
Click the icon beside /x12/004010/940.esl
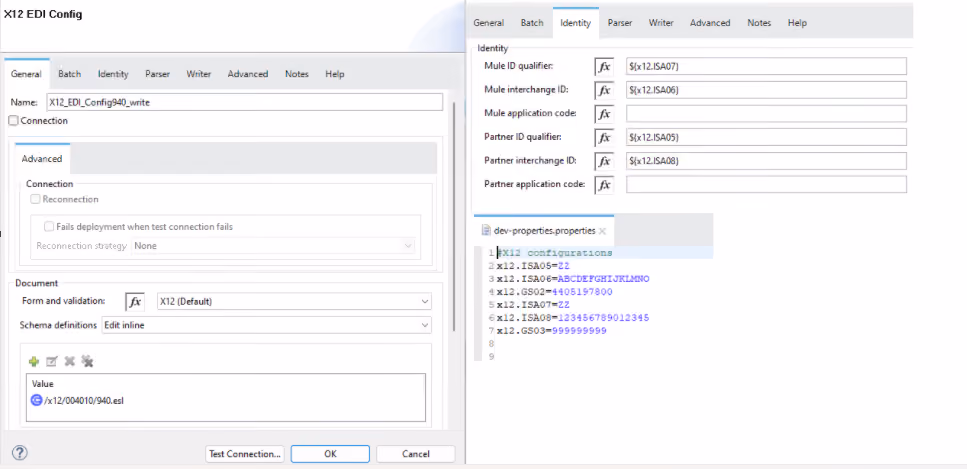(36, 400)
